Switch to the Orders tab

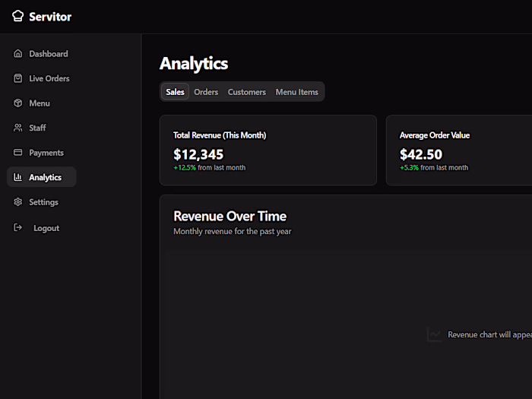pos(206,92)
